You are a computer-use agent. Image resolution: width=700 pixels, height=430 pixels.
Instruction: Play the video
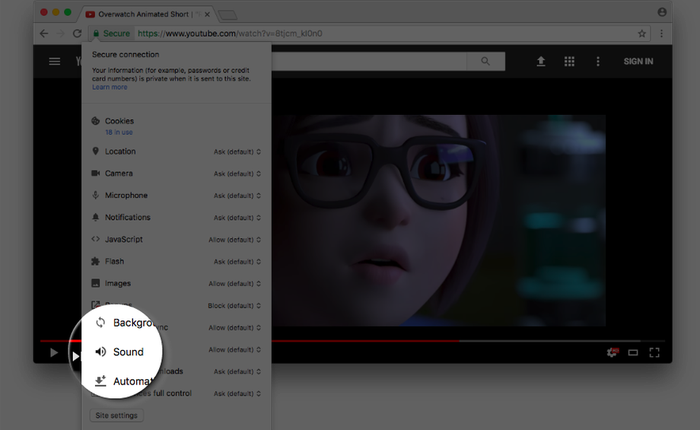pyautogui.click(x=54, y=353)
